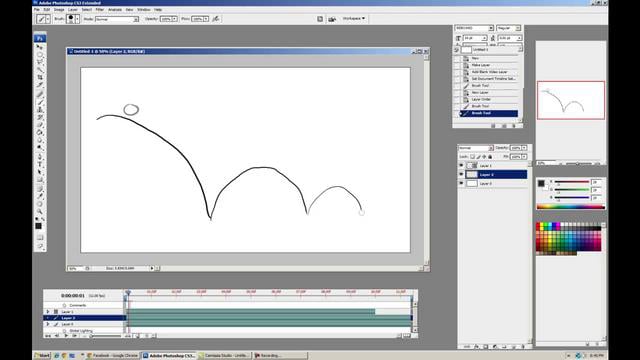Open the Filter menu
The height and width of the screenshot is (360, 640).
click(x=100, y=9)
